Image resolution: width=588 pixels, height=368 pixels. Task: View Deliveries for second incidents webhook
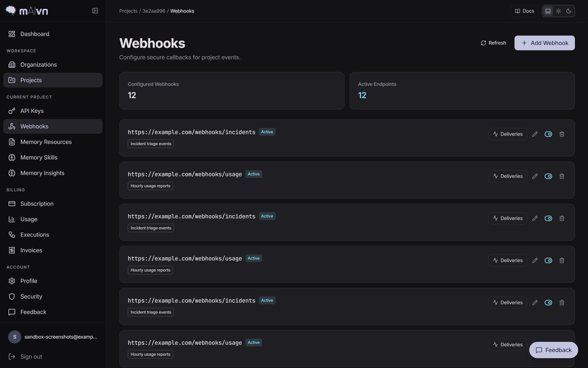point(508,218)
